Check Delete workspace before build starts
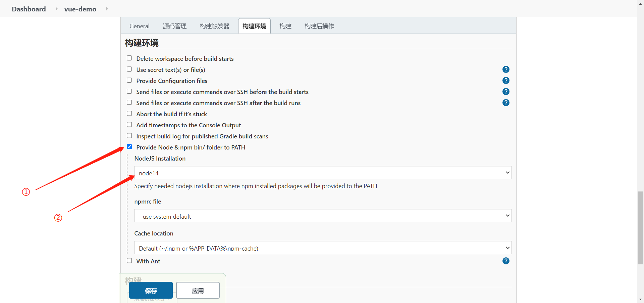644x303 pixels. (x=129, y=58)
